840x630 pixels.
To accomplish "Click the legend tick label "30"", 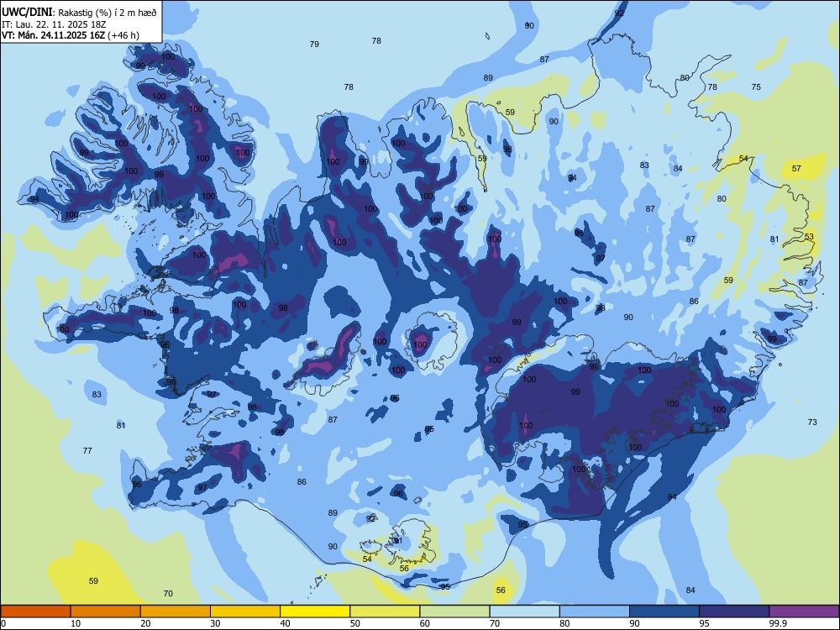I will pyautogui.click(x=215, y=623).
